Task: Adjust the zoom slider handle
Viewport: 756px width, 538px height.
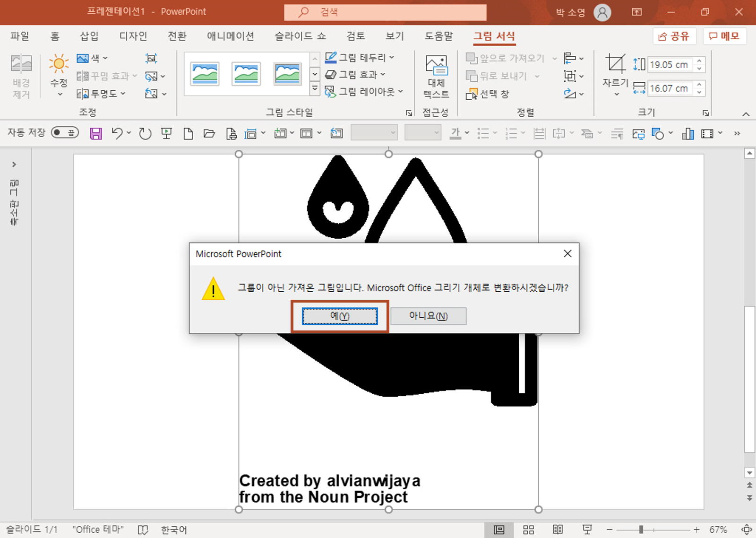Action: (x=641, y=530)
